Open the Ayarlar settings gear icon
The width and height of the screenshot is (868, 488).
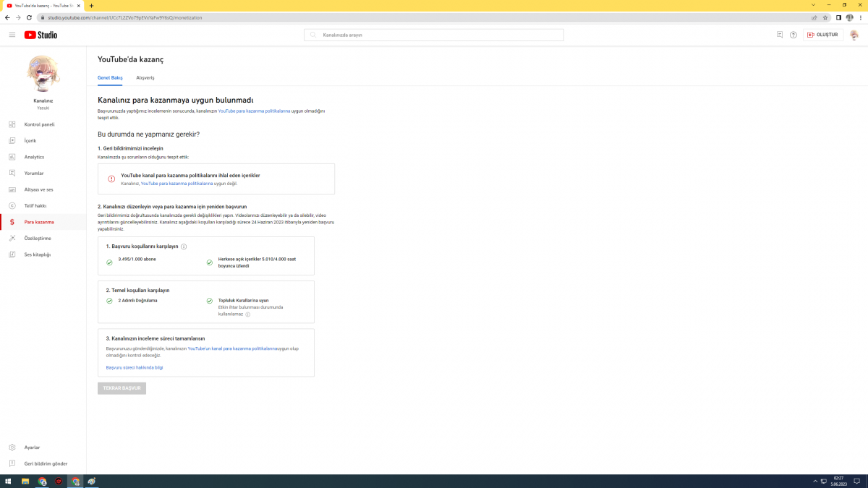(x=12, y=448)
